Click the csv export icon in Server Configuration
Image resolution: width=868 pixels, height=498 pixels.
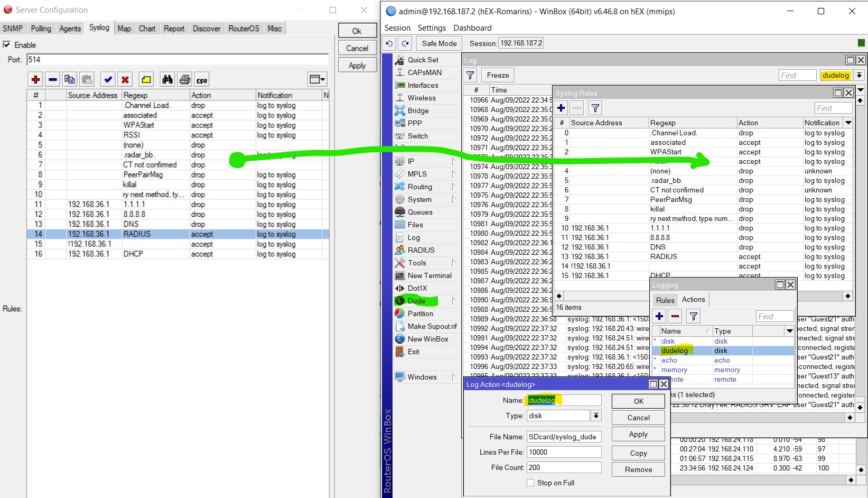point(201,79)
